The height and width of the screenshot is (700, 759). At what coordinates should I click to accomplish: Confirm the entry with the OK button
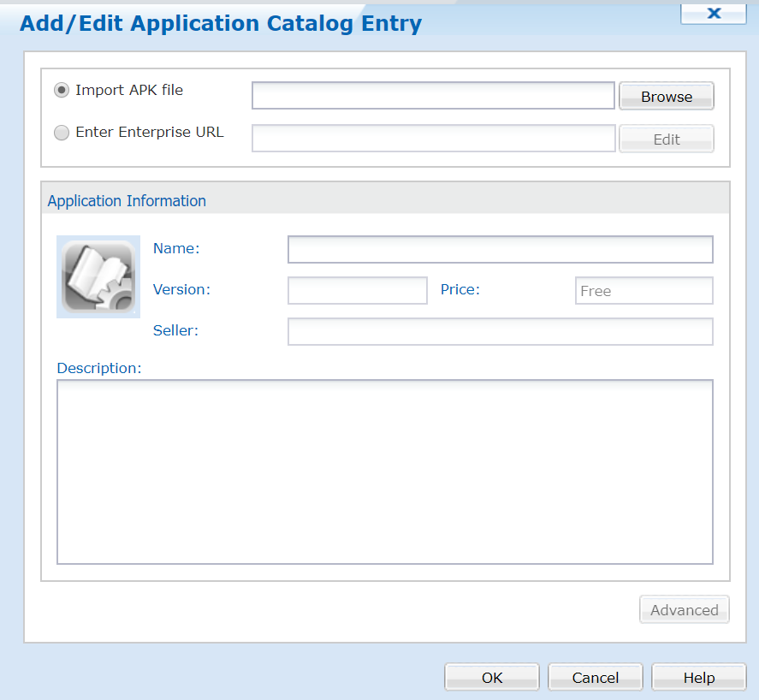click(492, 678)
